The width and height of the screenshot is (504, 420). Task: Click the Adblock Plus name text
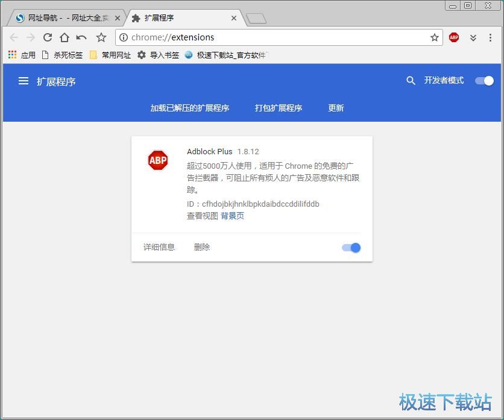[x=210, y=152]
